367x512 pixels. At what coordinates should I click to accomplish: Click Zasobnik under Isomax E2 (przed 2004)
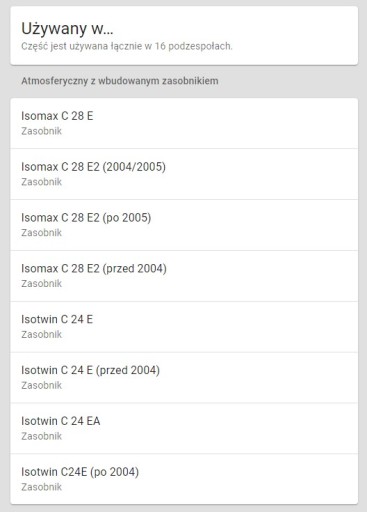pos(42,284)
